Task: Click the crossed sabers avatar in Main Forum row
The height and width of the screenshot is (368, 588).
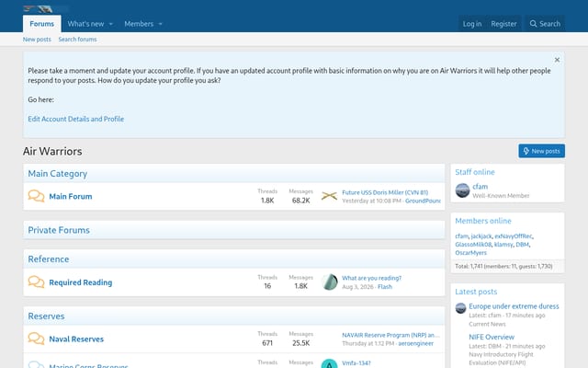Action: coord(329,196)
